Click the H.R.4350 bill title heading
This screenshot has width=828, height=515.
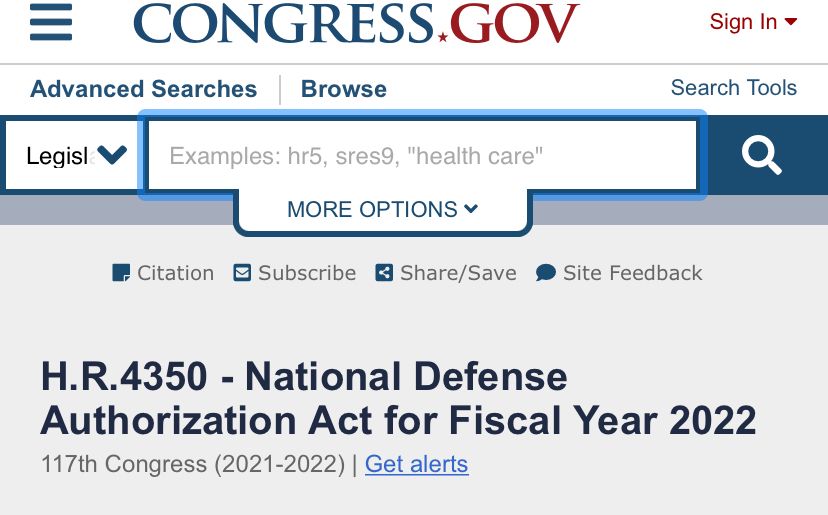(398, 398)
